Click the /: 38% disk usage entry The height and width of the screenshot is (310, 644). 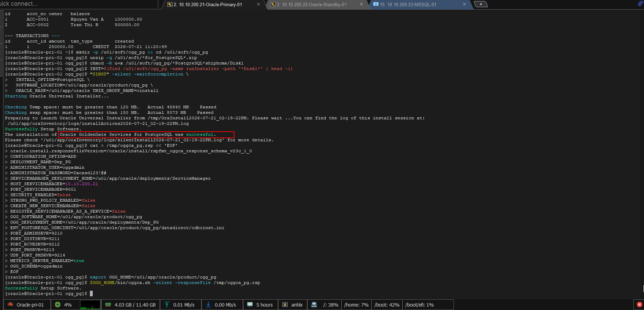coord(331,305)
